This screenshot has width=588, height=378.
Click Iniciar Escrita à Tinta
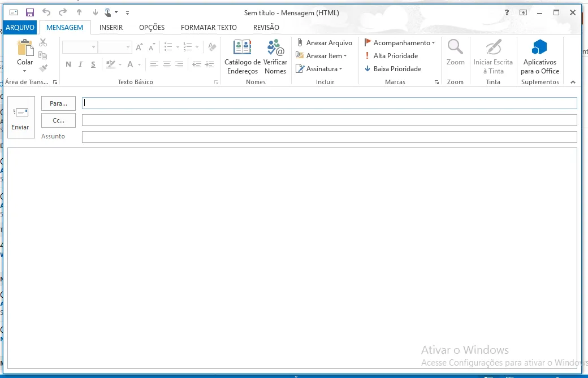493,57
